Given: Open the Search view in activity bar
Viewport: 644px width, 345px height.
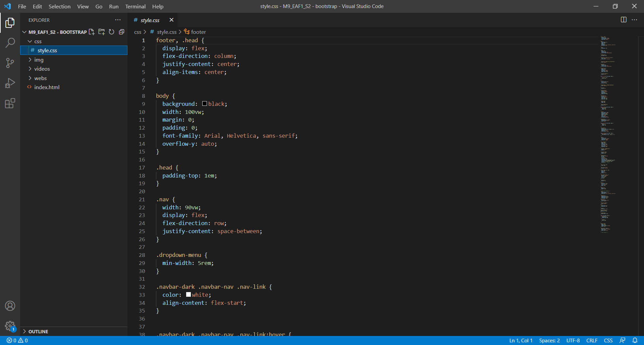Looking at the screenshot, I should point(10,43).
